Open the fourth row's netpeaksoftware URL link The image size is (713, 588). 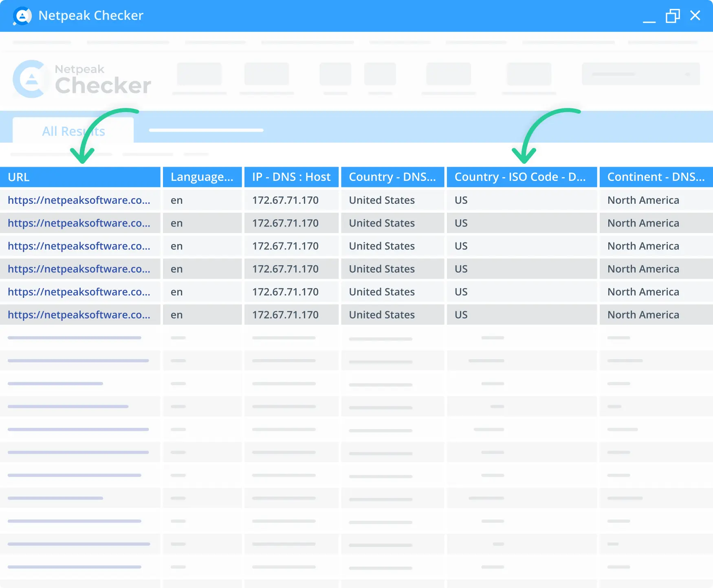click(79, 269)
